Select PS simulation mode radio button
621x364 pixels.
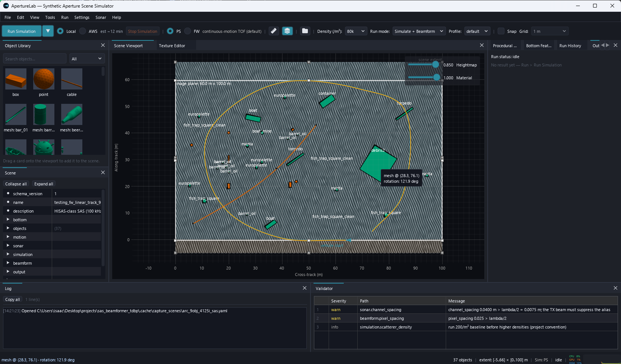point(170,31)
